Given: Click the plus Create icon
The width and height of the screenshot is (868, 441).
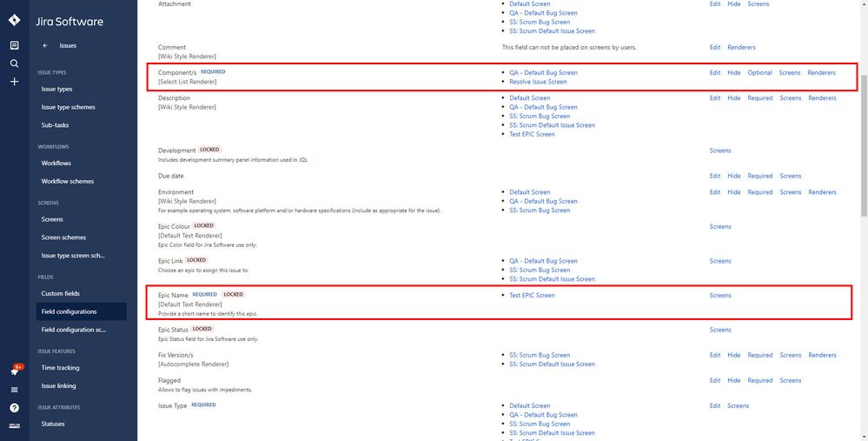Looking at the screenshot, I should click(15, 82).
